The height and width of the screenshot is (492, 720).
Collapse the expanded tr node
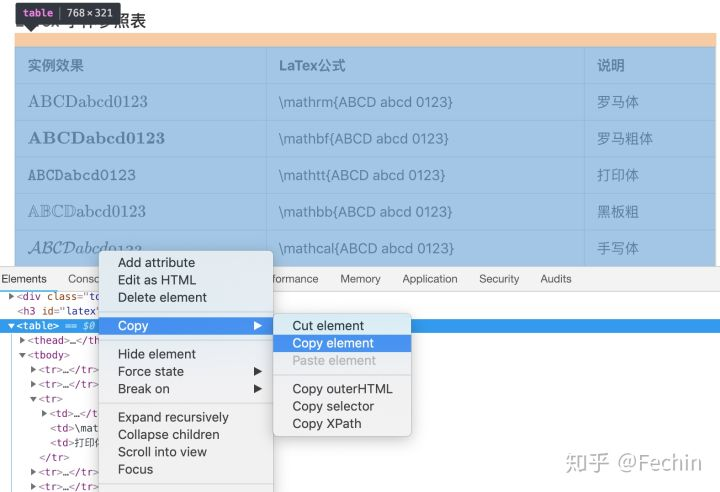point(33,399)
